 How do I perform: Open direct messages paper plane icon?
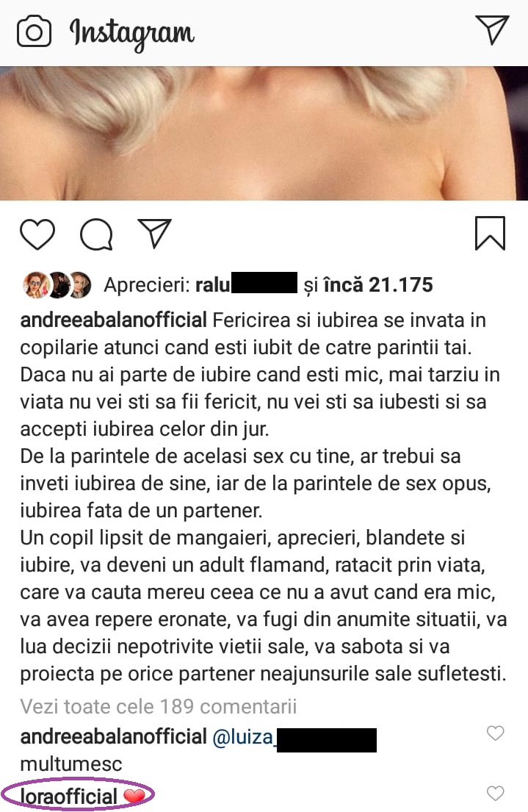(492, 29)
